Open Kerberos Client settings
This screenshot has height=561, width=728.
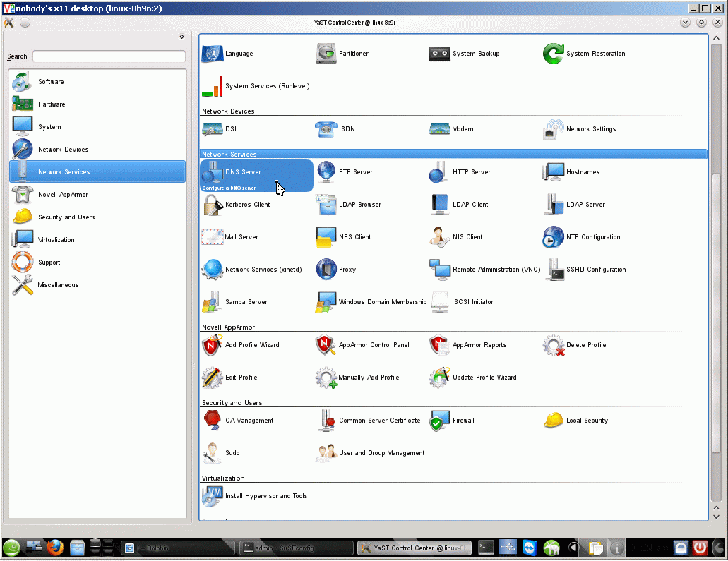pos(236,205)
